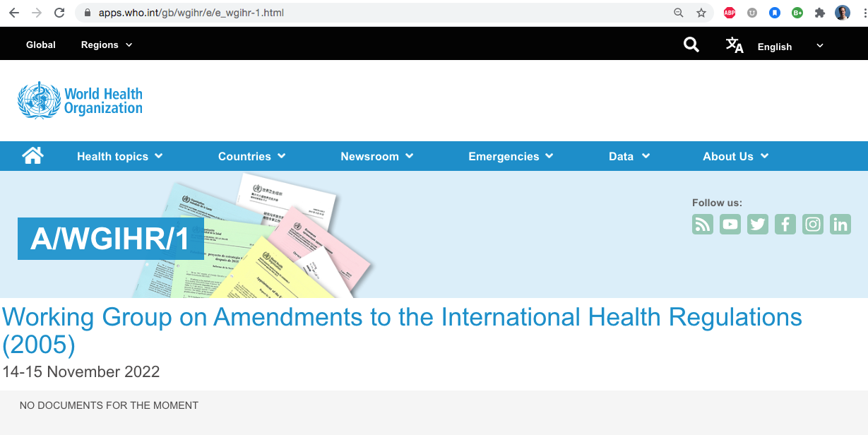
Task: Click the padlock site info icon
Action: 88,13
